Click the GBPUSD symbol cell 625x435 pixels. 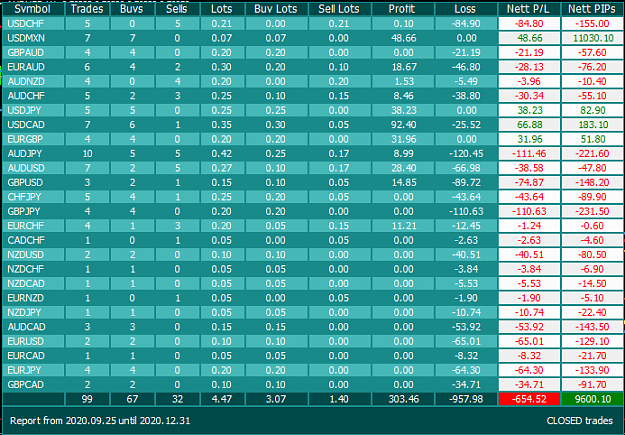[33, 183]
